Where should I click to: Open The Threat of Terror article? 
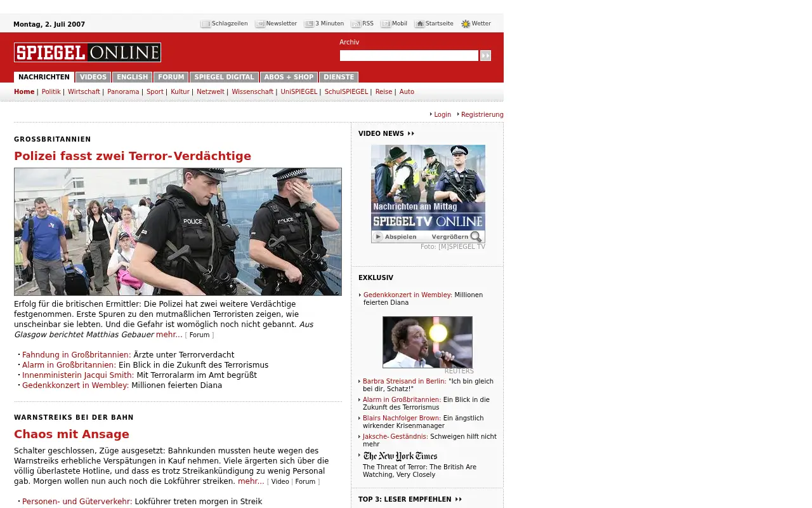coord(419,471)
